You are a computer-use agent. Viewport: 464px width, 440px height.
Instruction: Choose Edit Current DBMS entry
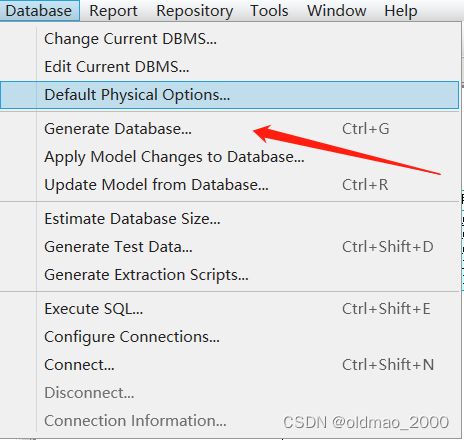tap(230, 67)
